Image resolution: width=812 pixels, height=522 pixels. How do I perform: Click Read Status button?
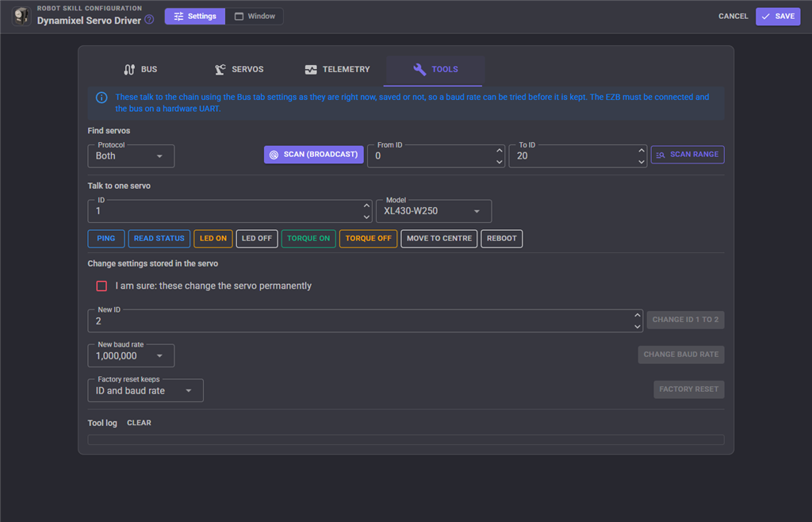[x=159, y=239]
